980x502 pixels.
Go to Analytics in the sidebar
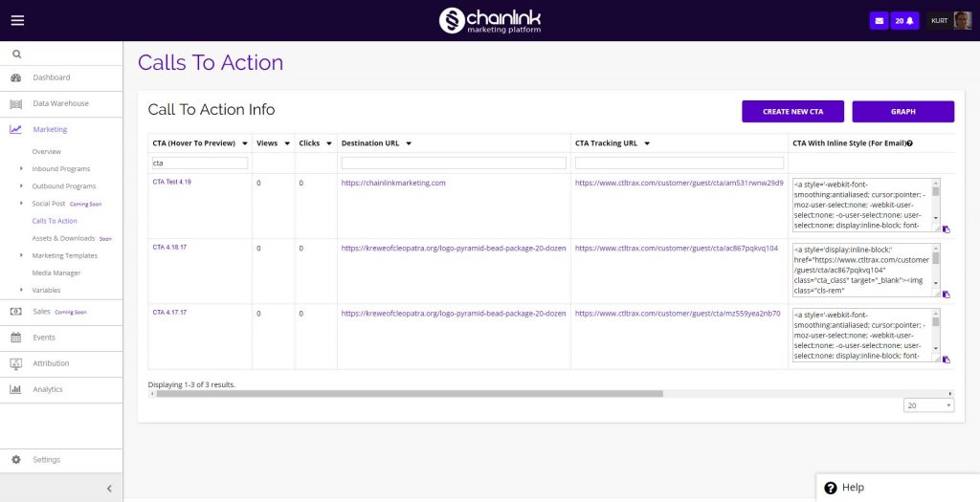coord(48,389)
